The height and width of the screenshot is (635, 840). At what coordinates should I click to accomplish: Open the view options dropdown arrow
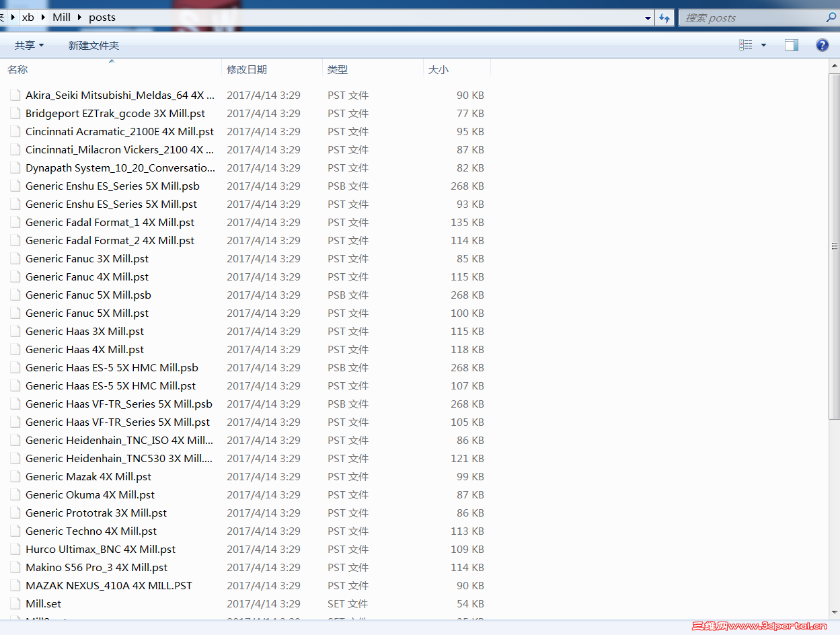coord(763,45)
